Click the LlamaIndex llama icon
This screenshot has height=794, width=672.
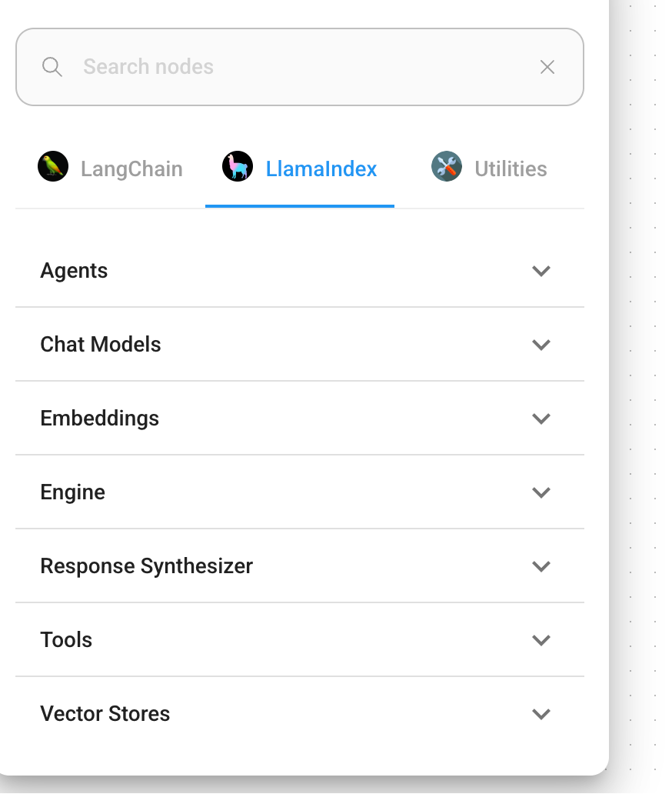[238, 166]
